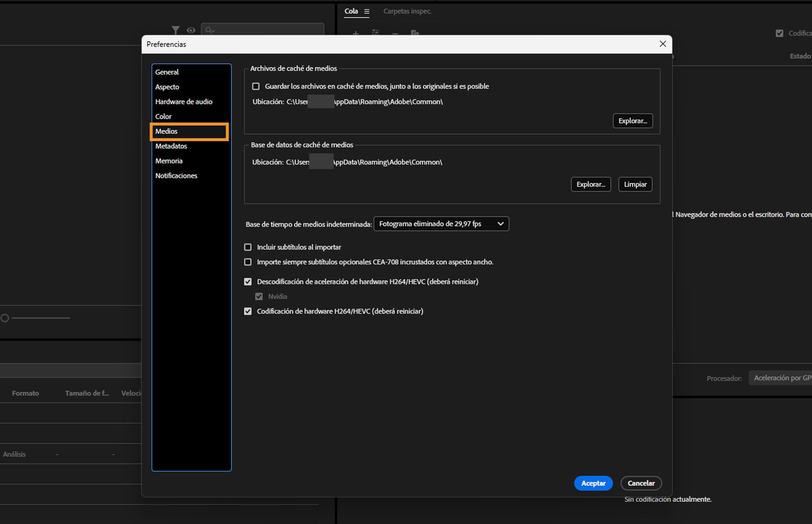Open the Procesador GPU acceleration dropdown
Image resolution: width=812 pixels, height=524 pixels.
781,378
